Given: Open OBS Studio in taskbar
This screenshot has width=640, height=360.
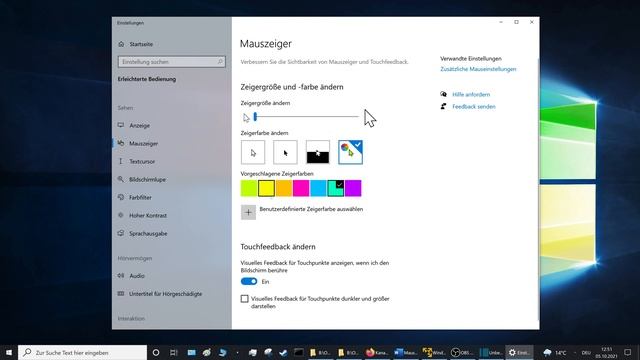Looking at the screenshot, I should 462,352.
